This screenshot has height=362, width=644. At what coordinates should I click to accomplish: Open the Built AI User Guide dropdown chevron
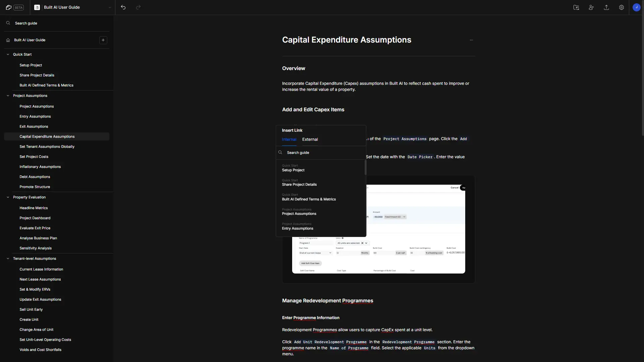point(110,7)
